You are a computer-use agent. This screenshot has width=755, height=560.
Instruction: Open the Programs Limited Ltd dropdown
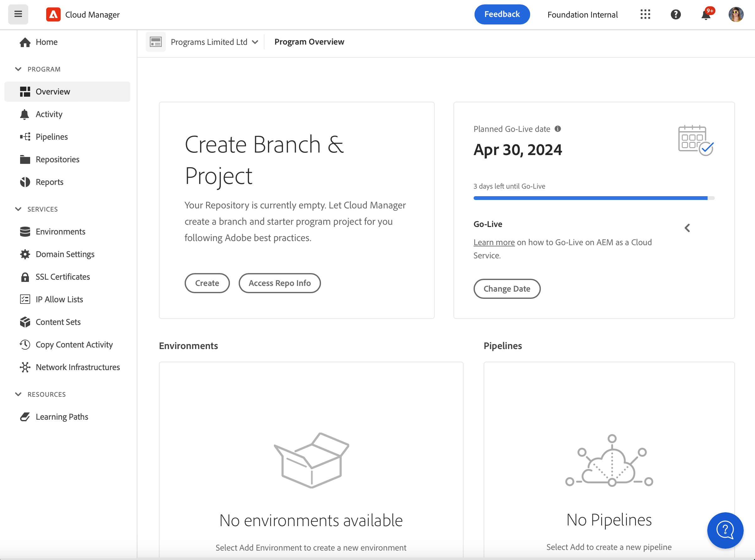pyautogui.click(x=215, y=42)
